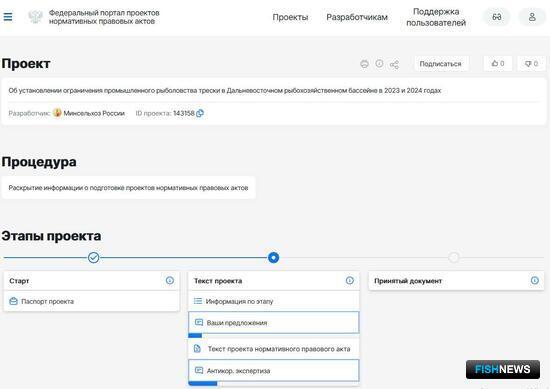Click the portal coat of arms logo
550x389 pixels.
(35, 17)
